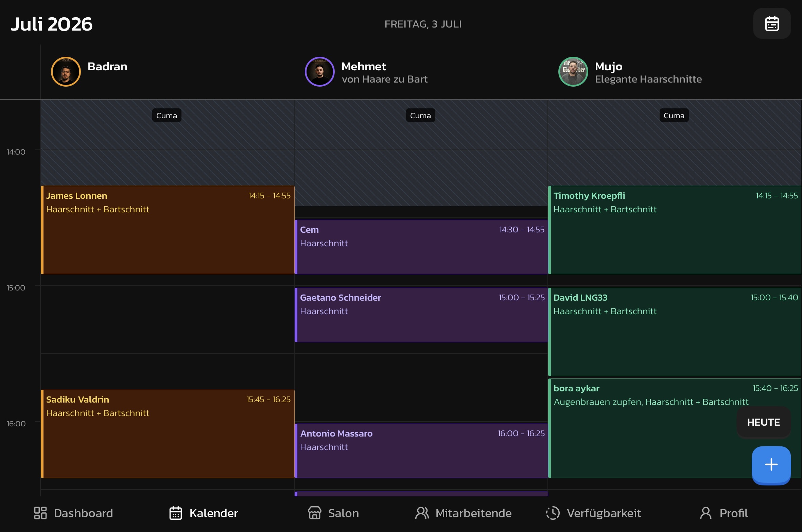
Task: Open Cem Haarschnitt appointment
Action: [x=421, y=247]
